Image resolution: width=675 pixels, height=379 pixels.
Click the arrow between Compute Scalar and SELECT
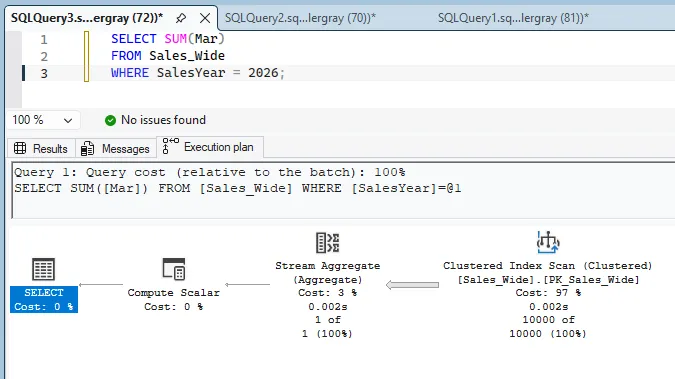[101, 284]
